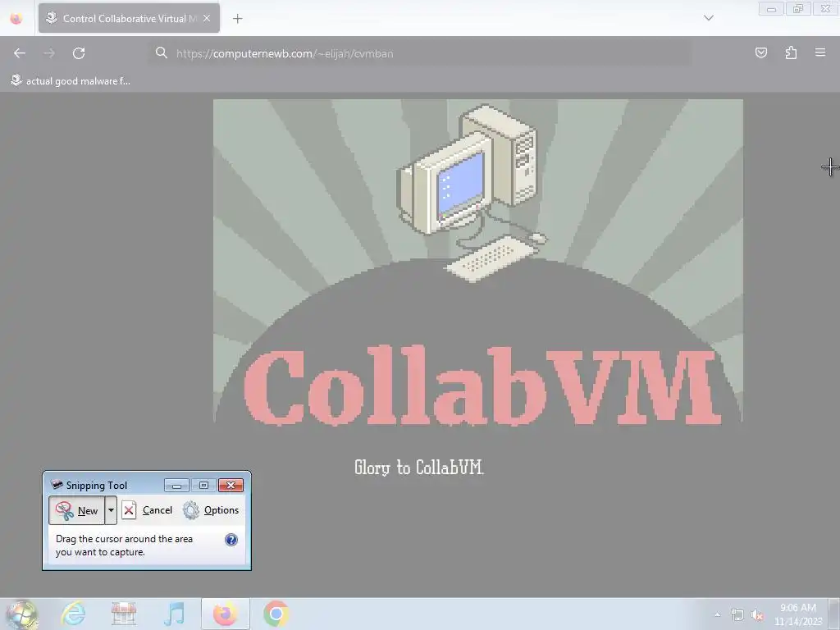The width and height of the screenshot is (840, 630).
Task: Start a New snip in Snipping Tool
Action: (76, 510)
